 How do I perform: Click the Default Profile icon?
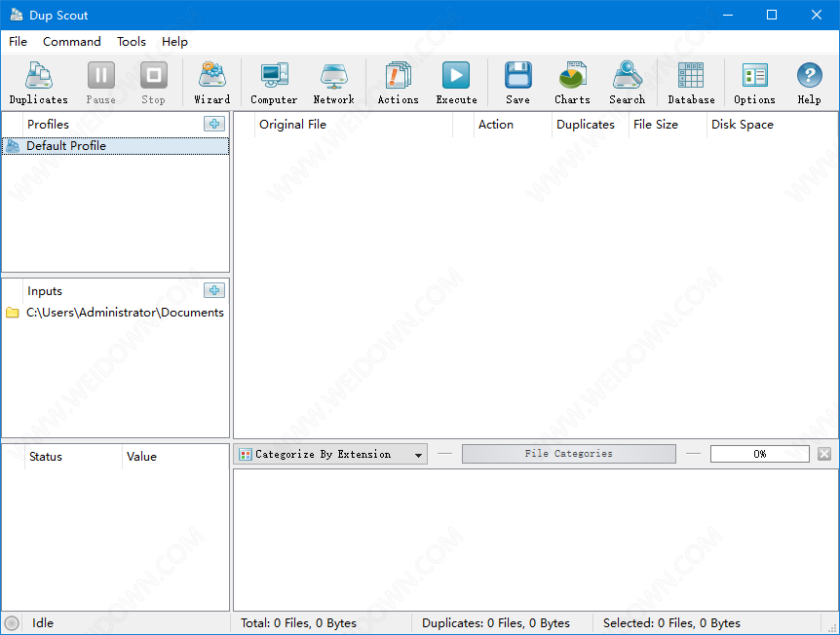point(13,146)
